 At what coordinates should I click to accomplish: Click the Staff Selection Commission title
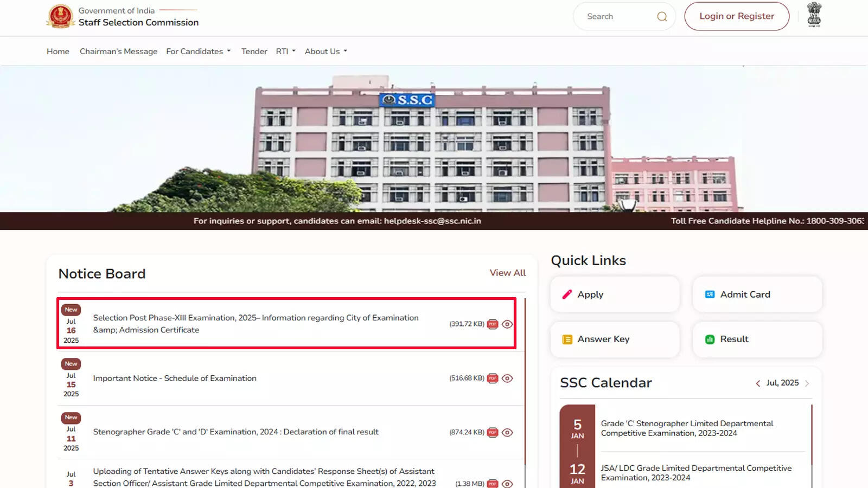pyautogui.click(x=138, y=22)
